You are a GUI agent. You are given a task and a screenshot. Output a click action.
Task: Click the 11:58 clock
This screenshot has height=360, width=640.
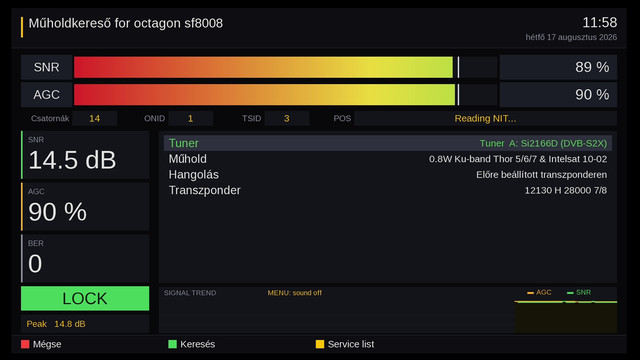tap(600, 22)
